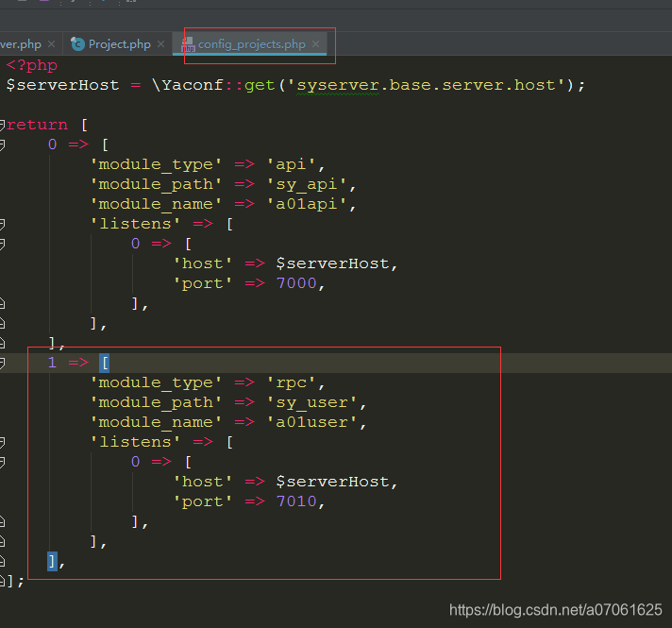This screenshot has width=672, height=628.
Task: Click the 'a01api' module name value
Action: tap(306, 204)
